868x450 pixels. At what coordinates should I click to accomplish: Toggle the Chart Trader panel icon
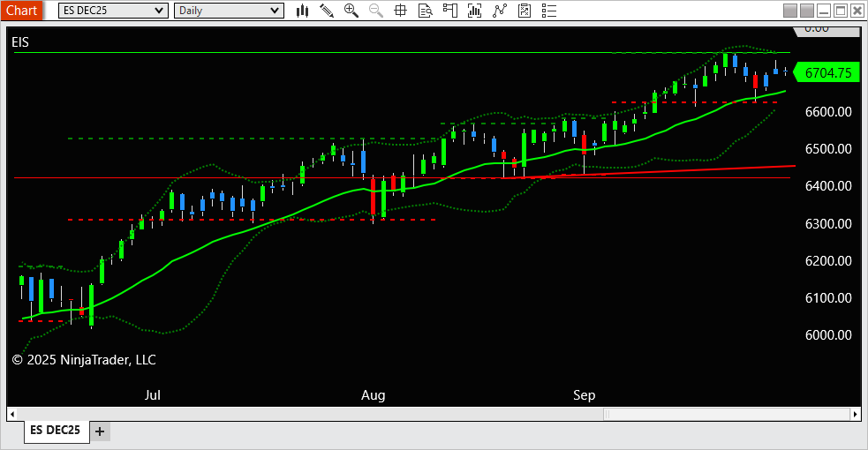[450, 11]
